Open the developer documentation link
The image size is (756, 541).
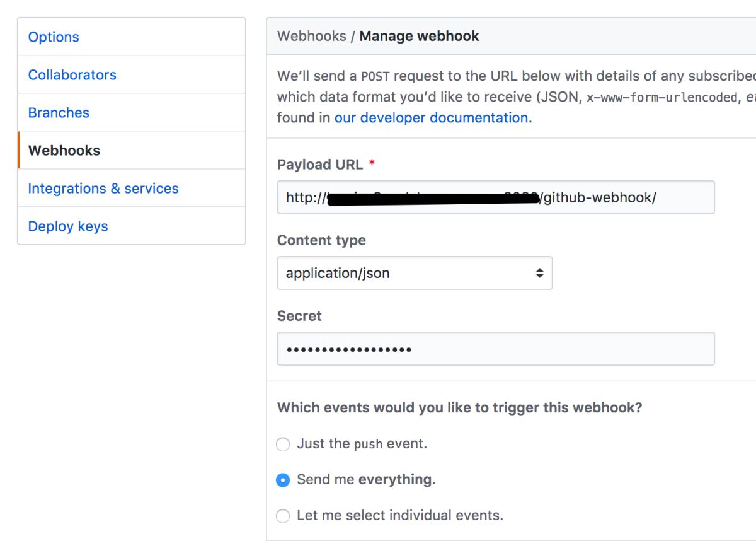[x=432, y=118]
